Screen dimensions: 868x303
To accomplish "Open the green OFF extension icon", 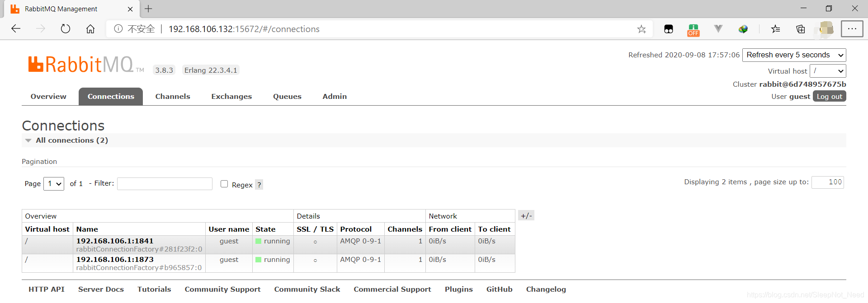I will pos(693,30).
